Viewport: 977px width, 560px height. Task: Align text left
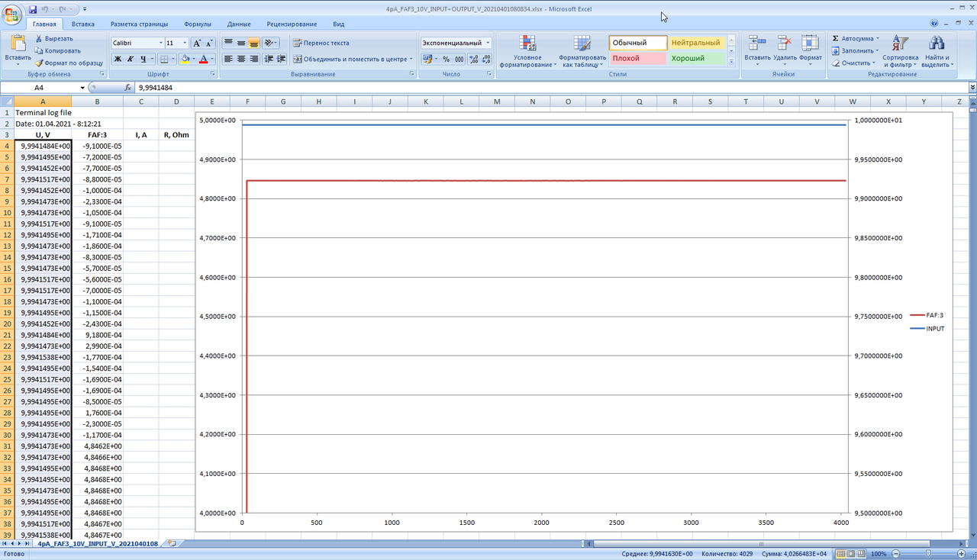click(x=228, y=59)
